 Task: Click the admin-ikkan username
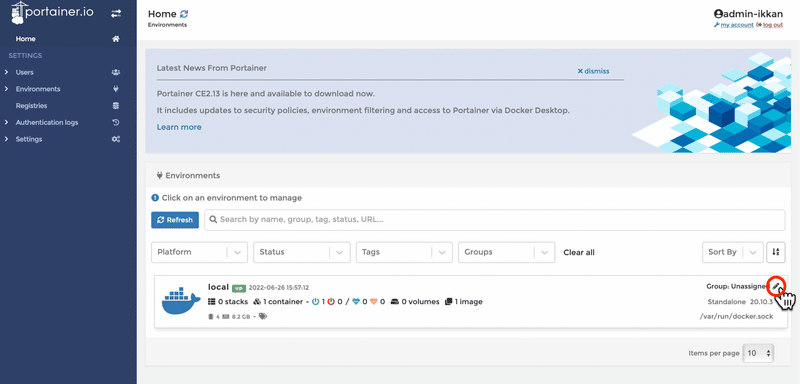753,14
